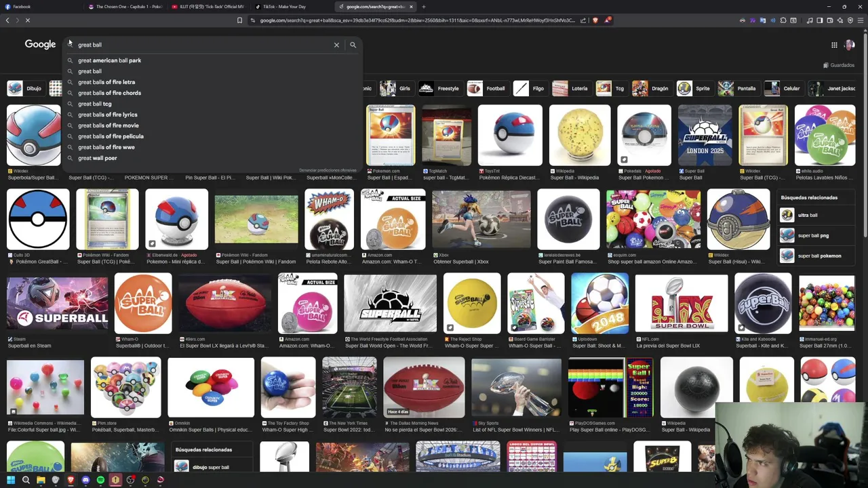Select suggestion 'great wall poer'
The height and width of the screenshot is (488, 868).
pyautogui.click(x=212, y=158)
